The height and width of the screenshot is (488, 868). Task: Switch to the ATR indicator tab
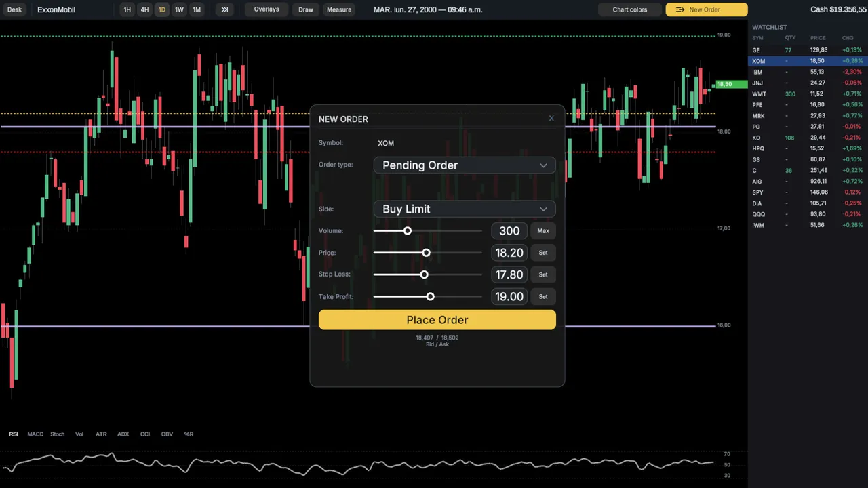tap(101, 434)
